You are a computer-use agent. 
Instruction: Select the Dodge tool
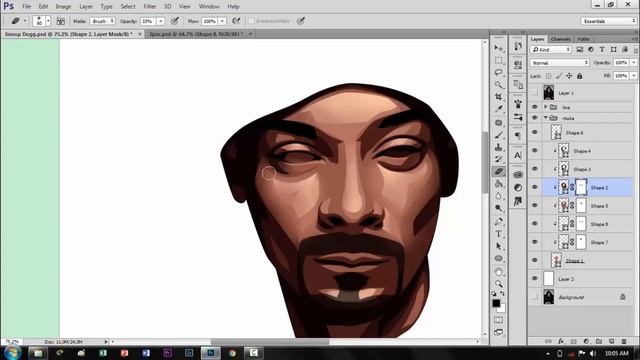coord(498,208)
